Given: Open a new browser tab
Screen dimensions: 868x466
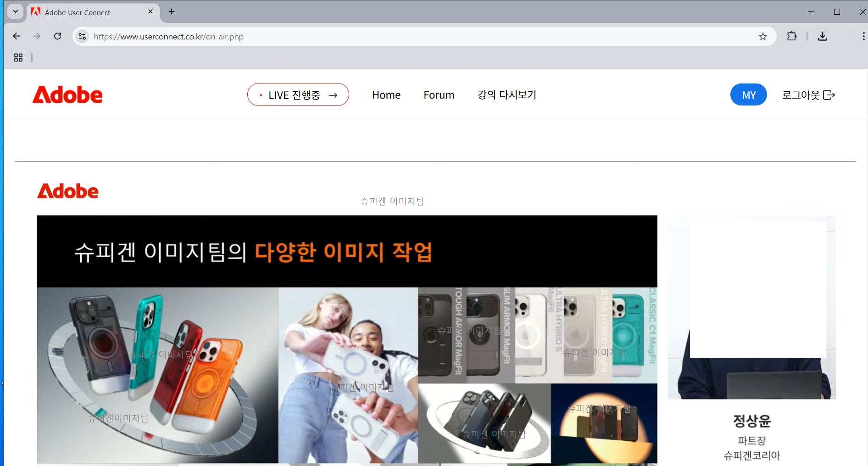Looking at the screenshot, I should point(172,11).
